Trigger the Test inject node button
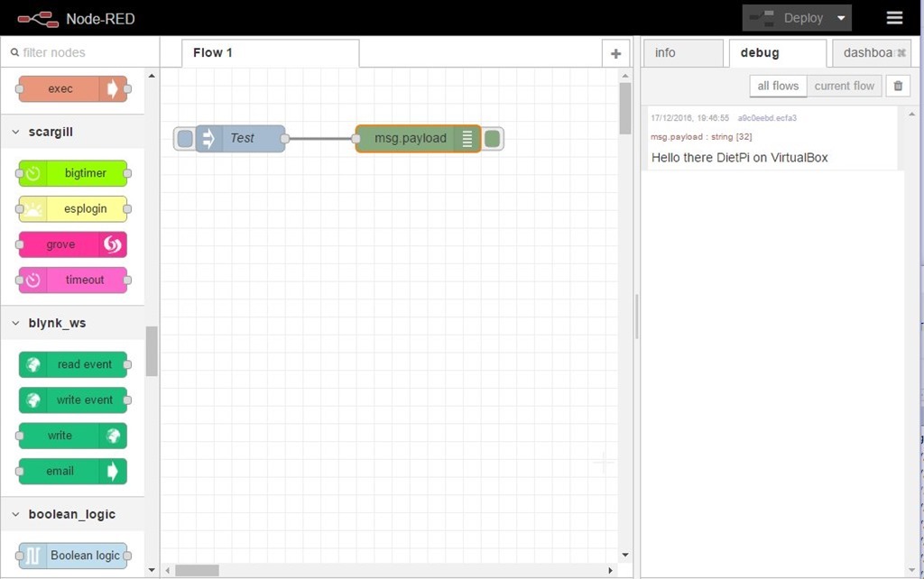Viewport: 924px width, 579px height. click(185, 138)
